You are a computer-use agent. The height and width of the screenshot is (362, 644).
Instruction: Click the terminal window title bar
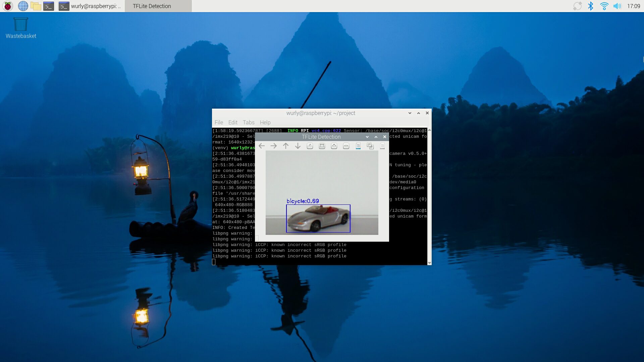(321, 113)
